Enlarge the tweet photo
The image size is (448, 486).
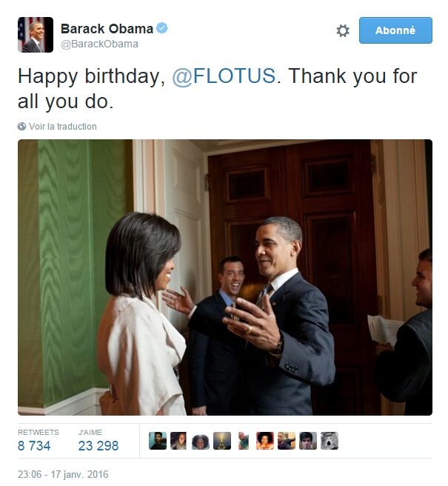(225, 277)
